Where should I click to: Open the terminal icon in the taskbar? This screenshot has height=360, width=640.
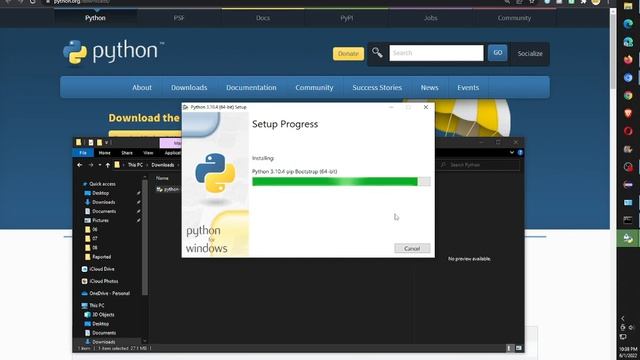point(628,220)
